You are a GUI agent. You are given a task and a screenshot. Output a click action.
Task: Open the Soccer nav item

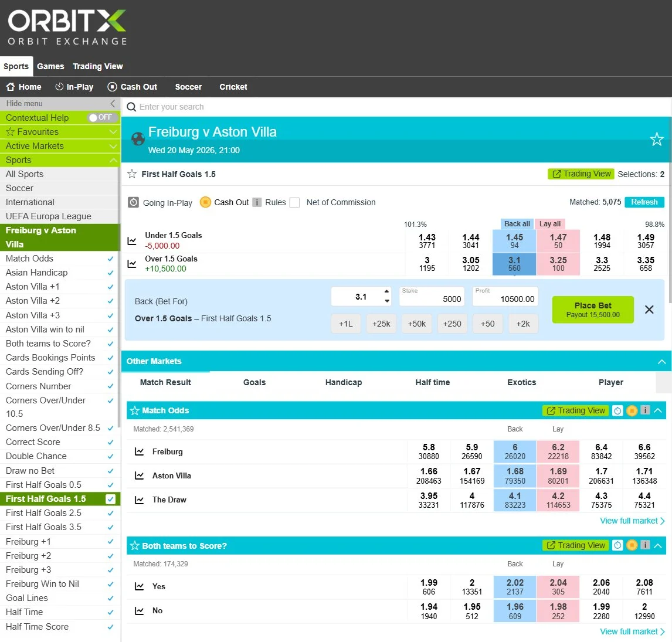pyautogui.click(x=188, y=87)
